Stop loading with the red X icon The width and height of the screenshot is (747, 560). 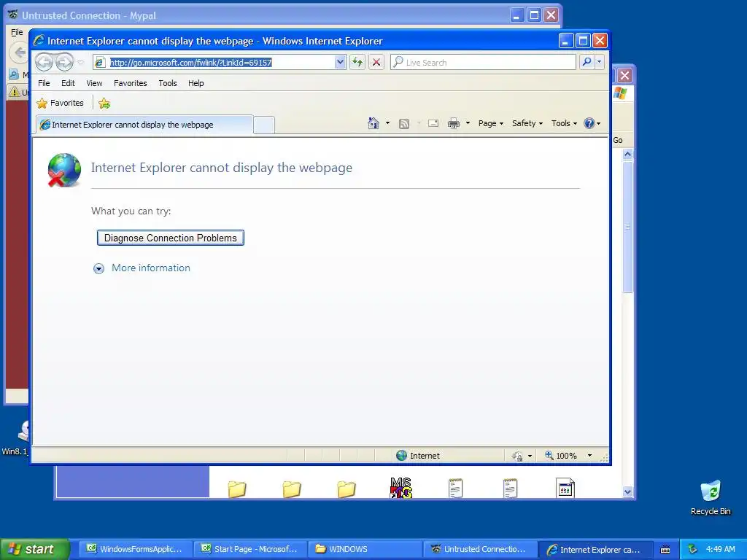[x=376, y=63]
